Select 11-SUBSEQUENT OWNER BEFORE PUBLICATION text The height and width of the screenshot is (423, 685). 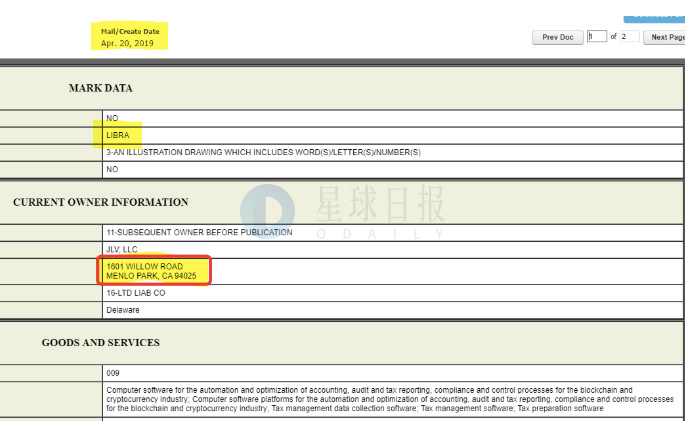pos(199,232)
